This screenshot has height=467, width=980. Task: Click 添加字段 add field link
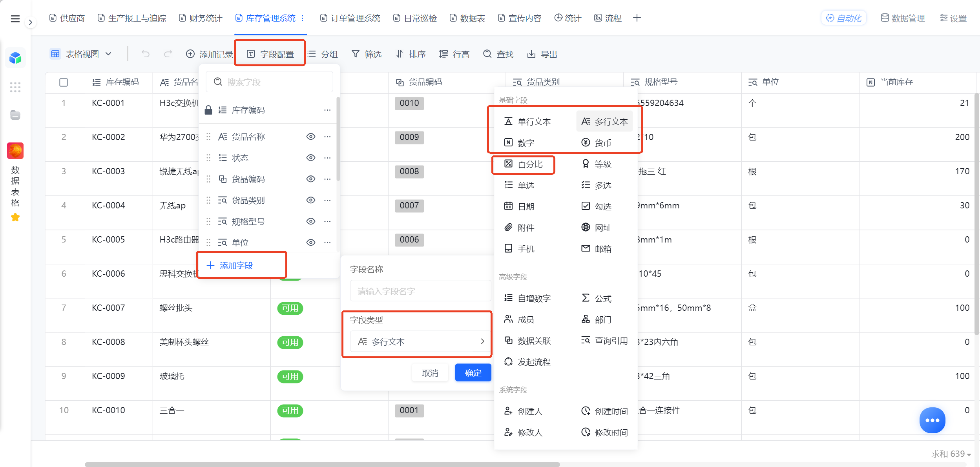coord(230,266)
